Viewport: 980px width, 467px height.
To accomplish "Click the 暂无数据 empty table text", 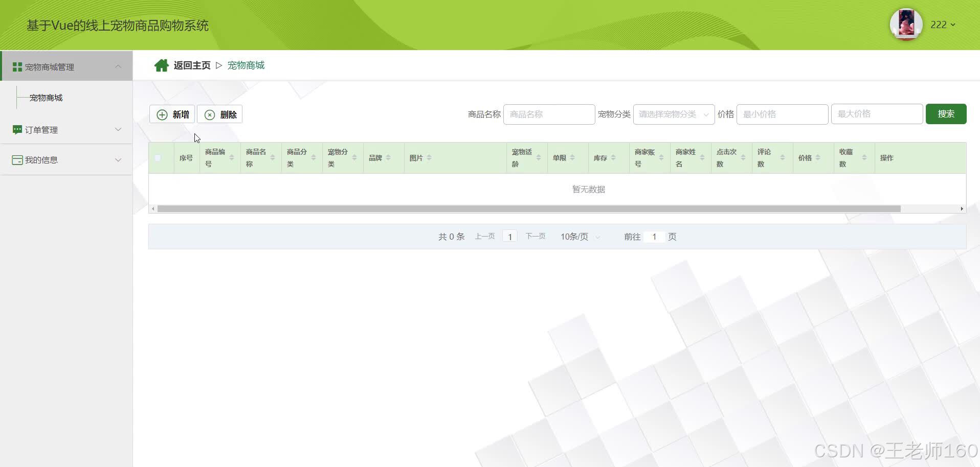I will coord(588,190).
